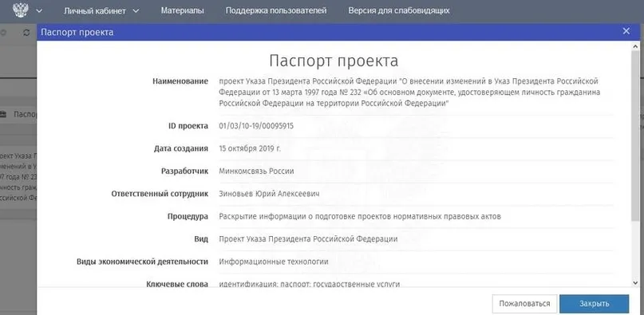Screen dimensions: 644x315
Task: Expand the chevron beside the emblem logo
Action: click(39, 11)
